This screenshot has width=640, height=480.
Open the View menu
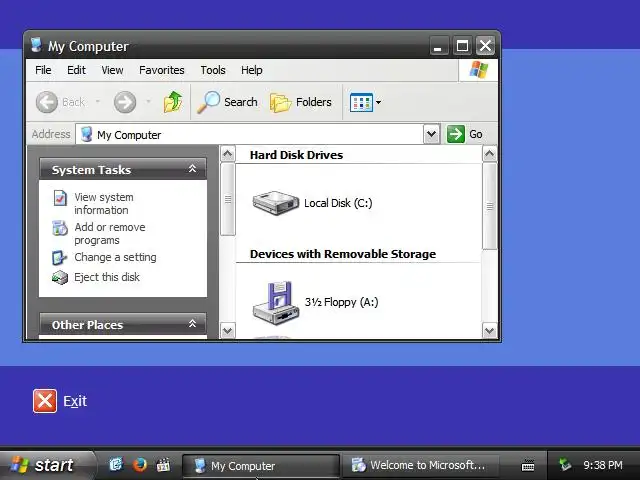(x=112, y=70)
